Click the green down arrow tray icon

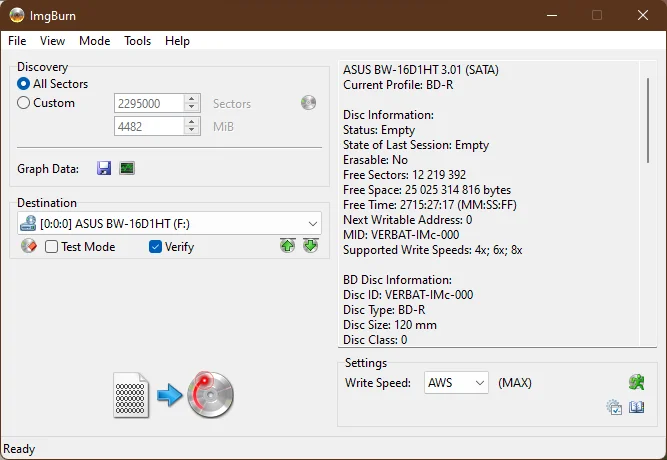click(x=311, y=246)
